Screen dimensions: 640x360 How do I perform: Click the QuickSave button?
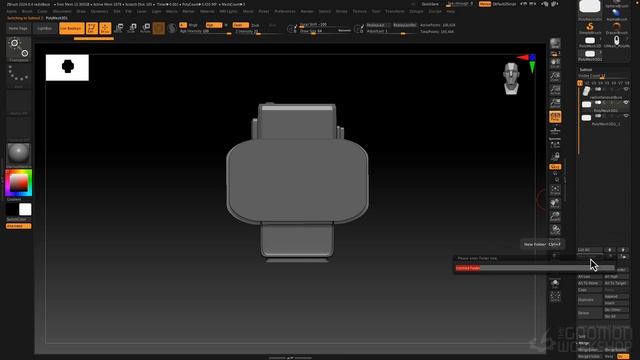click(x=430, y=4)
